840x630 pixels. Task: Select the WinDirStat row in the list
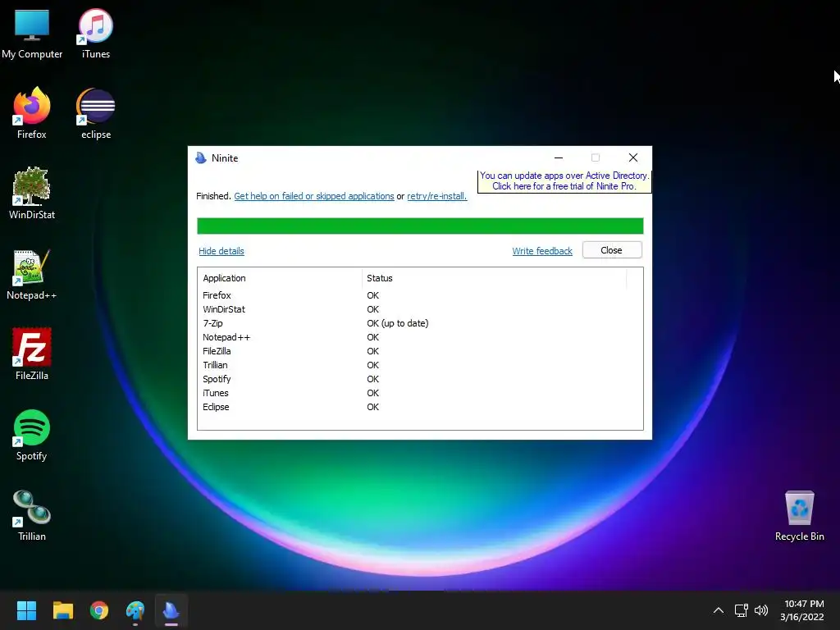[x=420, y=309]
